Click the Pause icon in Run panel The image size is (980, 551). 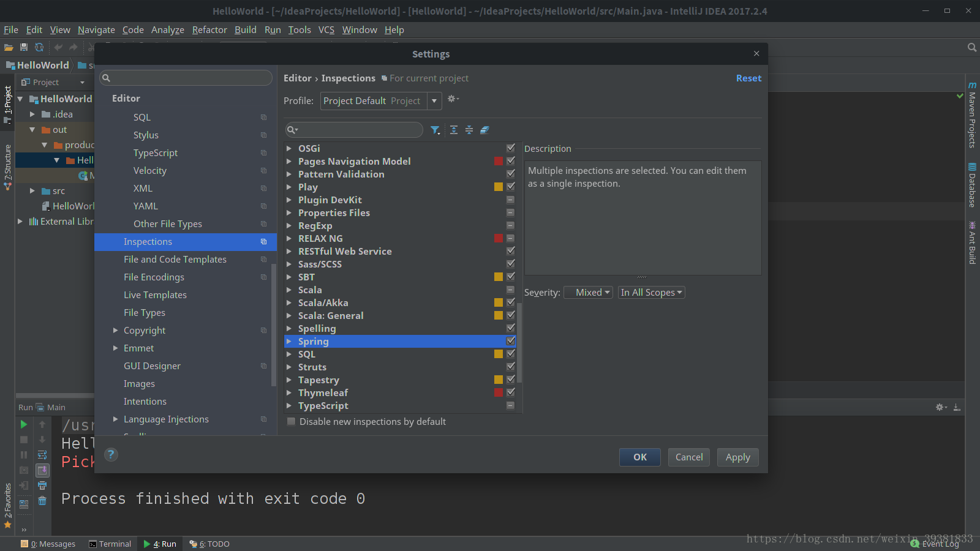[x=24, y=455]
